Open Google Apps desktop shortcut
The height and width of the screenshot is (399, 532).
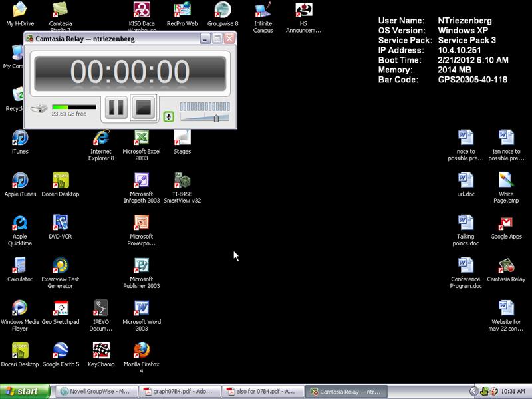click(x=506, y=227)
